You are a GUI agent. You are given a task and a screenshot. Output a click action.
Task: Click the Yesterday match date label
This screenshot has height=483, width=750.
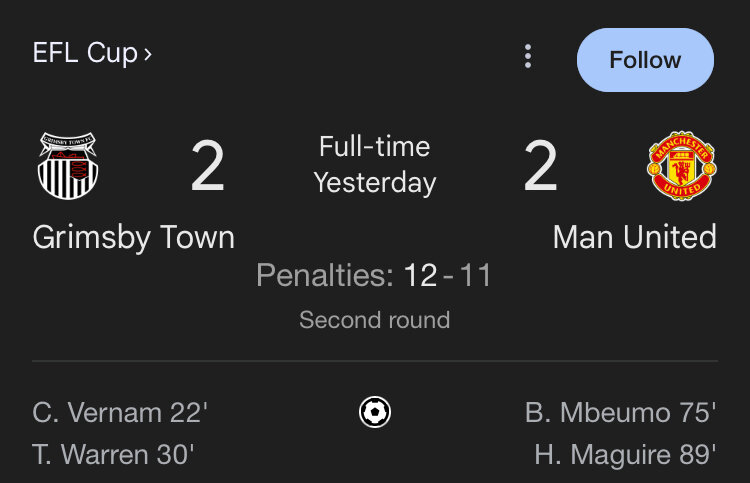(375, 183)
